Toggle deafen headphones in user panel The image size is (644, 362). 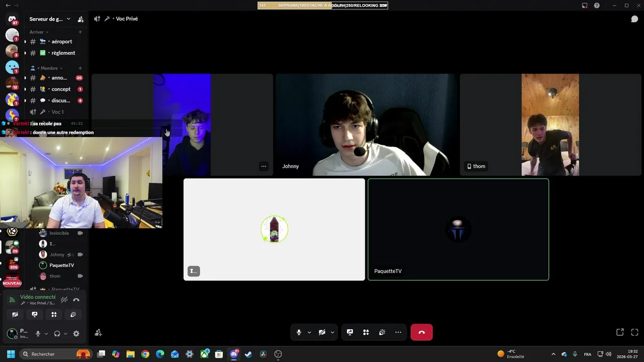point(57,333)
